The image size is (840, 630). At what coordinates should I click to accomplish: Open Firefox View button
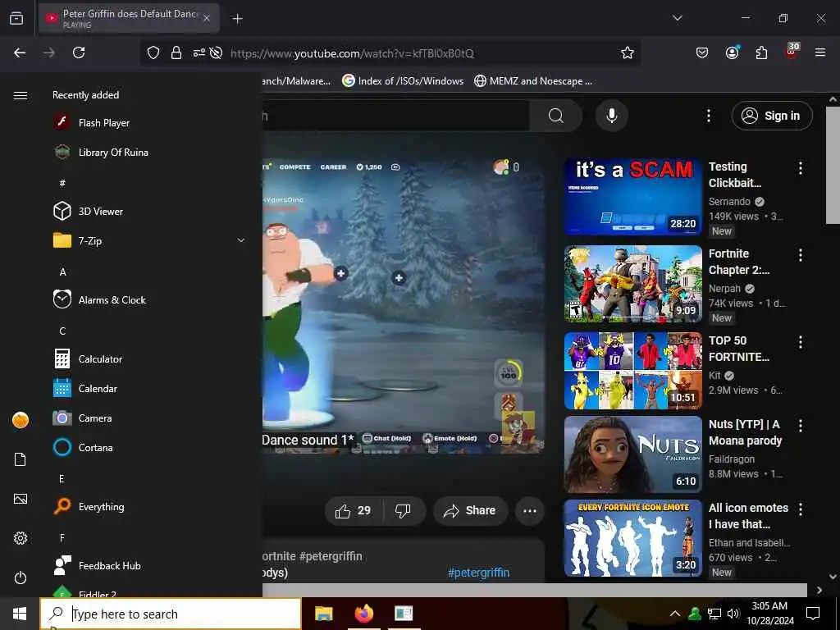[16, 18]
